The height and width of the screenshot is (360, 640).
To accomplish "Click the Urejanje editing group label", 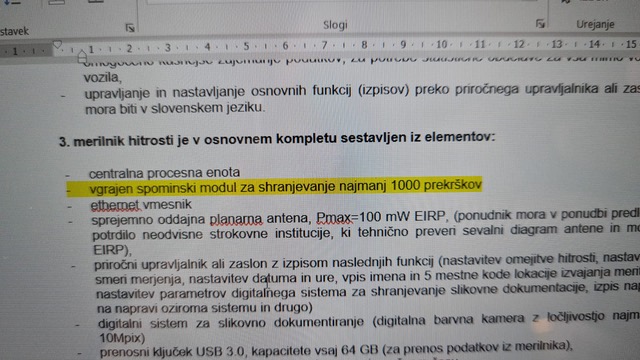I will tap(595, 24).
